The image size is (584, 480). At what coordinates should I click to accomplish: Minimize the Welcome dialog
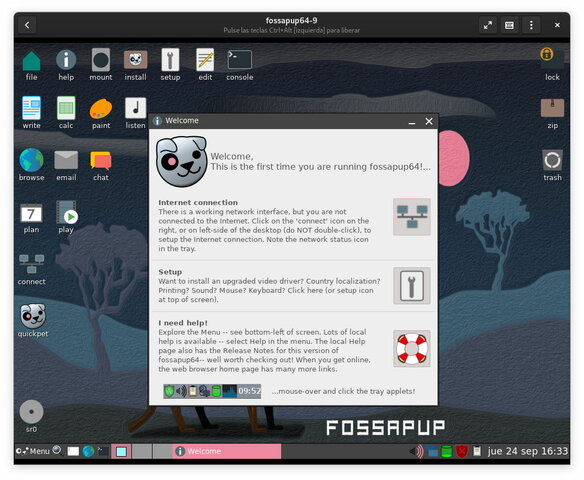[x=412, y=122]
